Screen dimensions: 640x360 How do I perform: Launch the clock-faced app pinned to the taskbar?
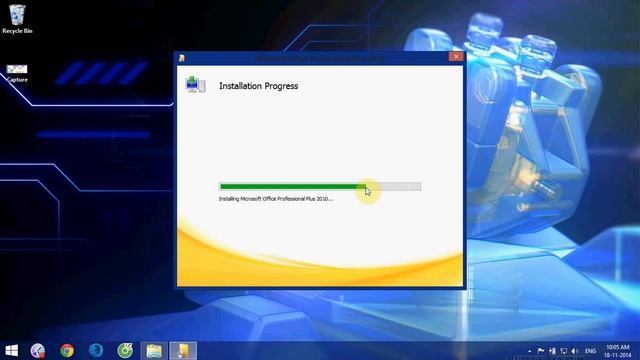point(38,351)
